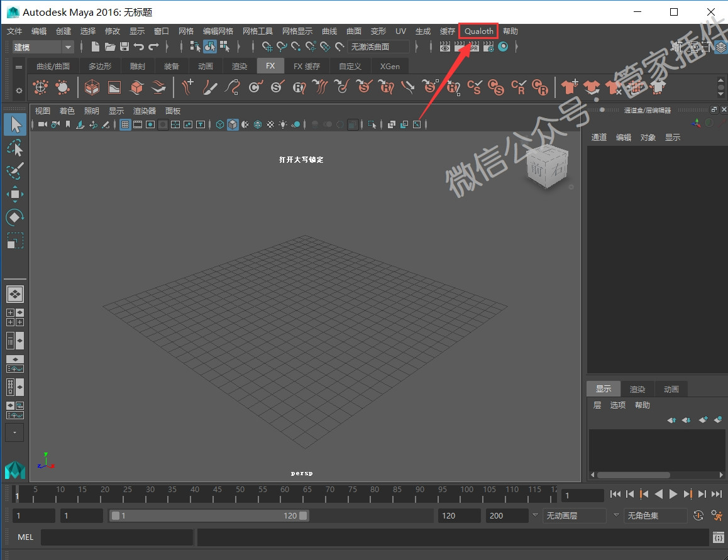This screenshot has height=560, width=728.
Task: Open the script editor icon
Action: click(718, 538)
